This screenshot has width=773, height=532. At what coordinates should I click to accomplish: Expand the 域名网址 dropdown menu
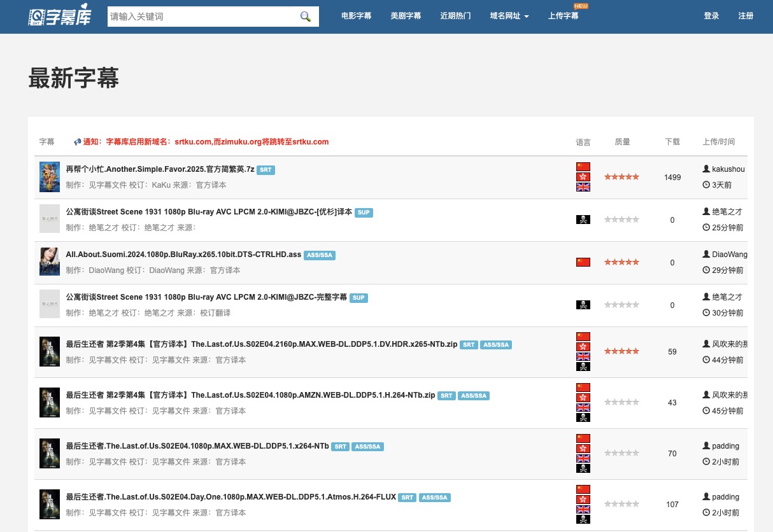click(x=509, y=16)
